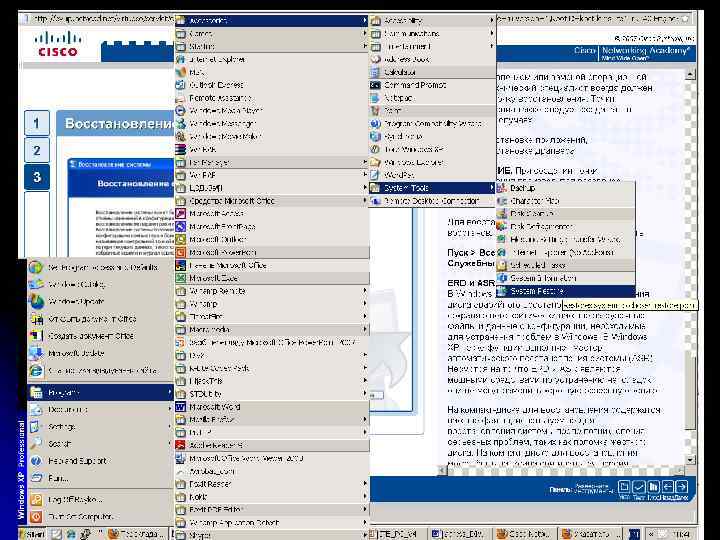The image size is (720, 540).
Task: Open Help and Support
Action: [x=101, y=461]
